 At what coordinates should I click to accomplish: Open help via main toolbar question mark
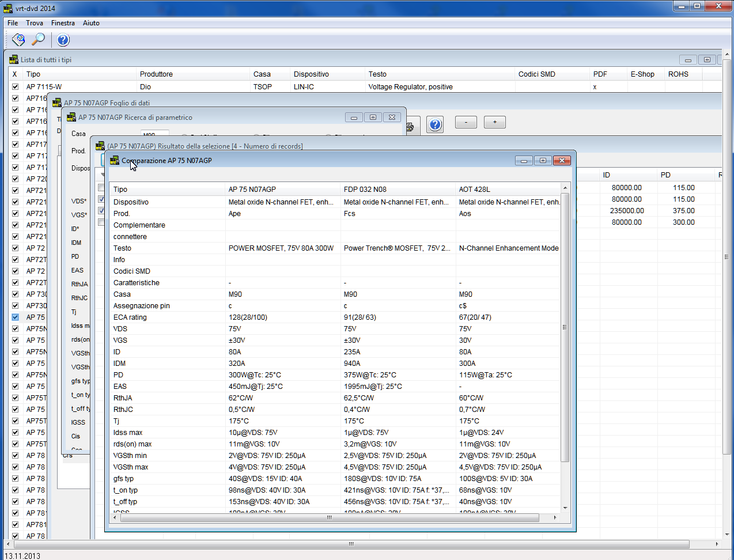[63, 40]
